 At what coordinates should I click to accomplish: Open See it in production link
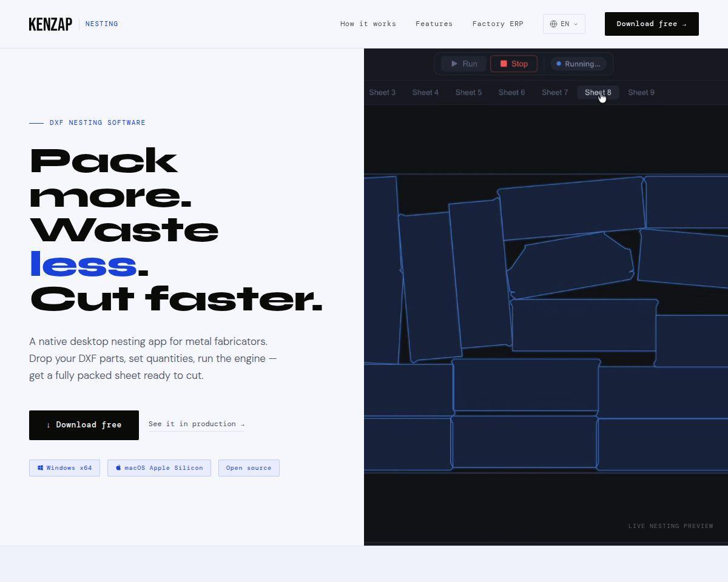197,424
